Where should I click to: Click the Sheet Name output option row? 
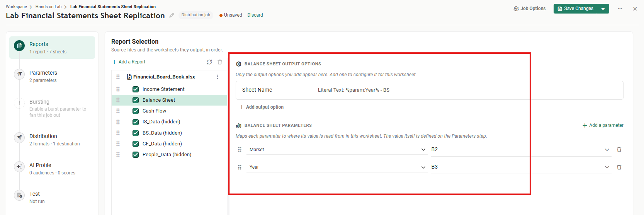pos(429,90)
